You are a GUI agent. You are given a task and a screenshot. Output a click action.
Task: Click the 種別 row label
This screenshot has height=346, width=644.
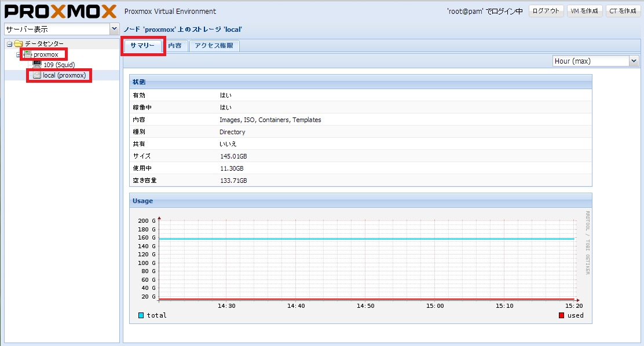[139, 132]
